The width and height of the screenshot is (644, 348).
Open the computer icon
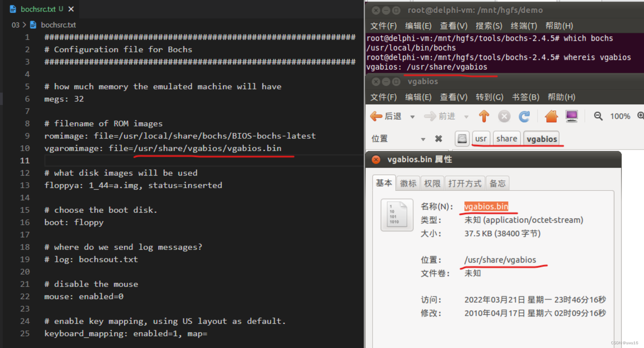(572, 116)
